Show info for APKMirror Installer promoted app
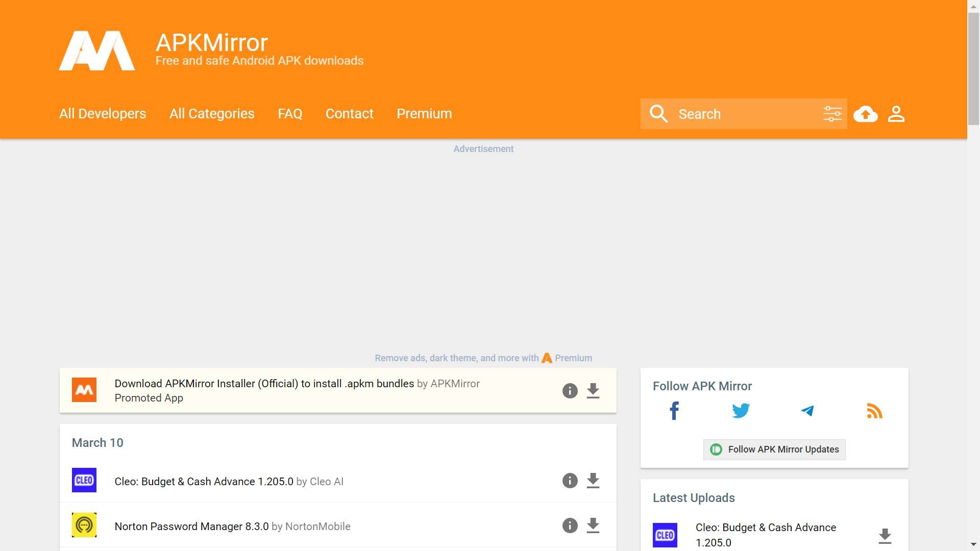 click(x=570, y=391)
